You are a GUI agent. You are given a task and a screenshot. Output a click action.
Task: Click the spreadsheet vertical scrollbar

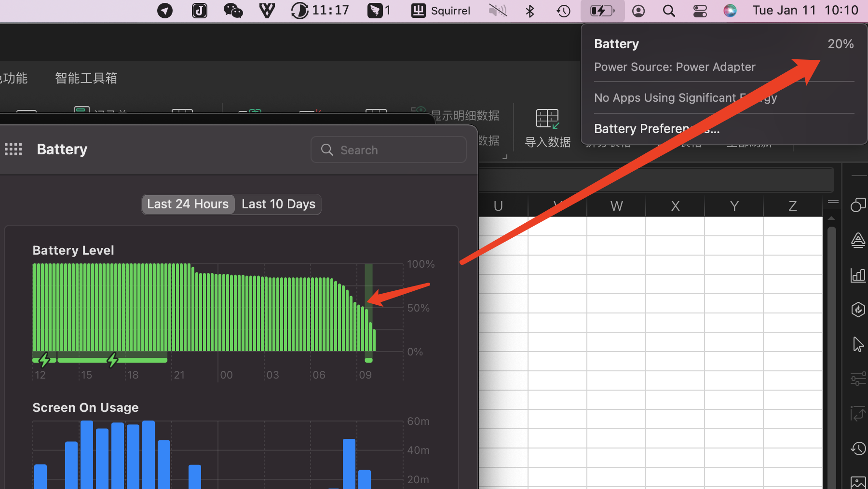point(831,338)
